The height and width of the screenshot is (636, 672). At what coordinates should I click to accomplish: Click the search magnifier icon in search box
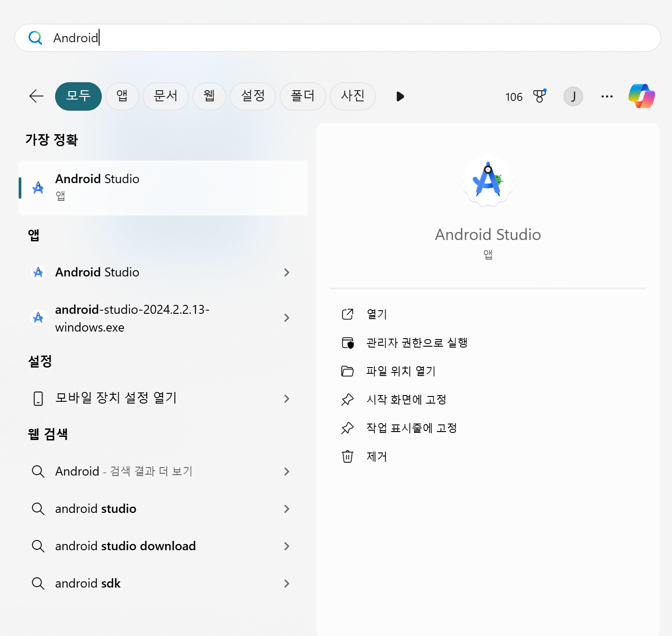pyautogui.click(x=35, y=38)
